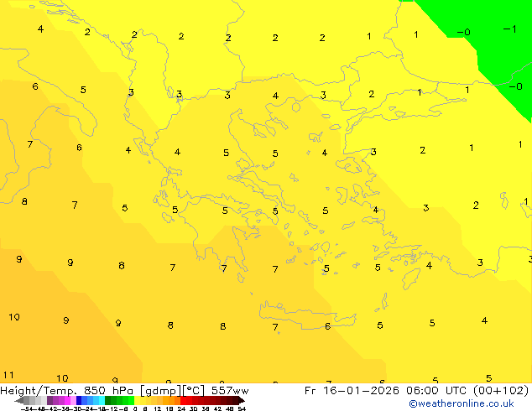Click the "12" label under the colour scale
532x411 pixels.
point(158,408)
